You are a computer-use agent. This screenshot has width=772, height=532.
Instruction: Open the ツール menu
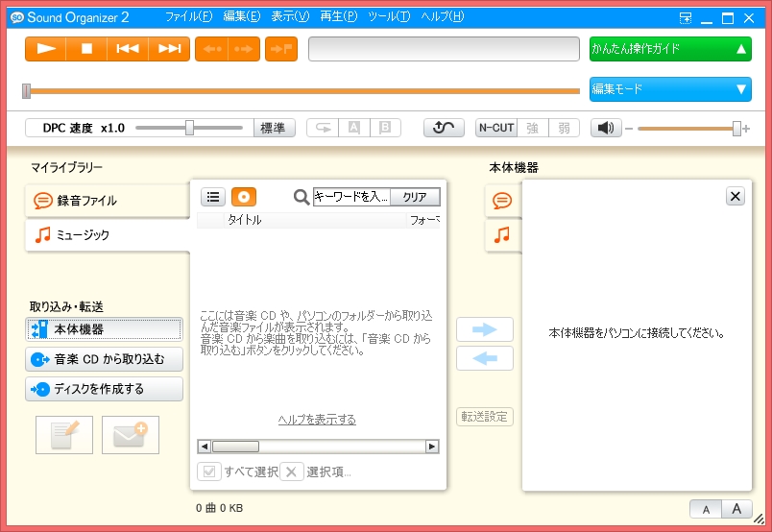point(389,16)
